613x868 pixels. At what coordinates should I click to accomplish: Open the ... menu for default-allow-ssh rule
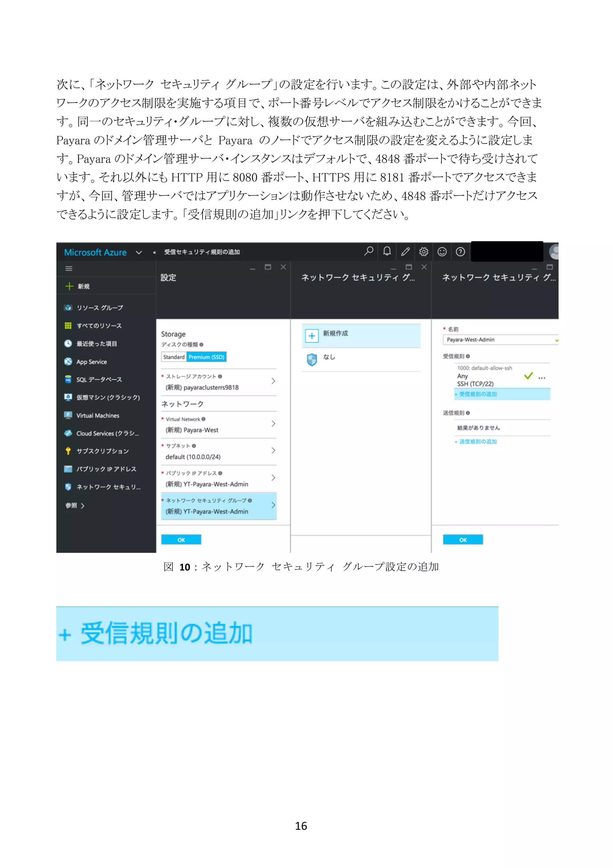pos(542,378)
